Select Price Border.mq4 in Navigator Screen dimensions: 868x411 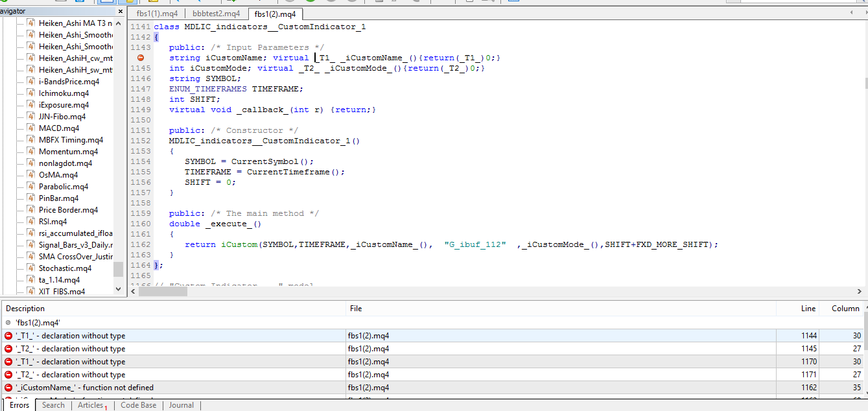tap(68, 210)
